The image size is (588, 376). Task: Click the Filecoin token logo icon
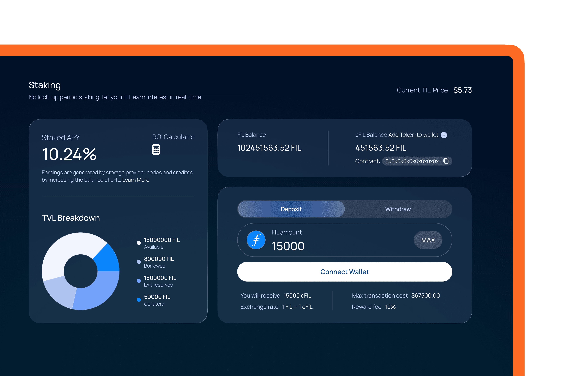click(x=256, y=240)
